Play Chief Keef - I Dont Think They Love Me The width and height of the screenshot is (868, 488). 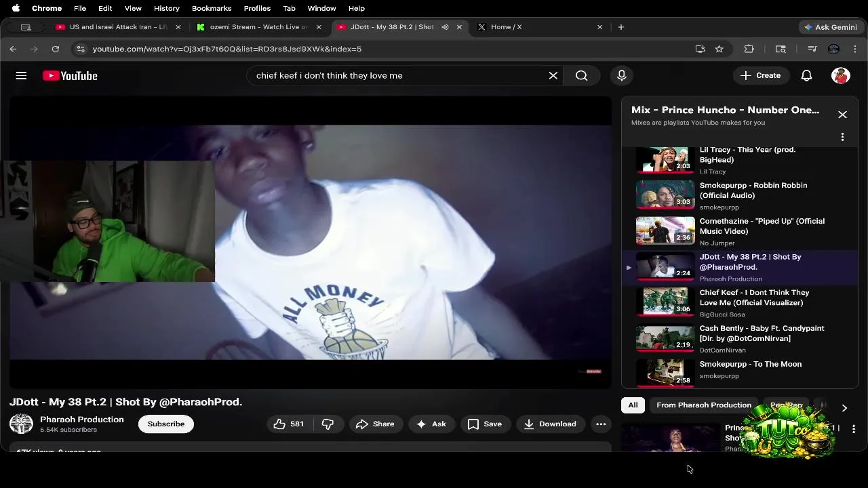tap(739, 303)
